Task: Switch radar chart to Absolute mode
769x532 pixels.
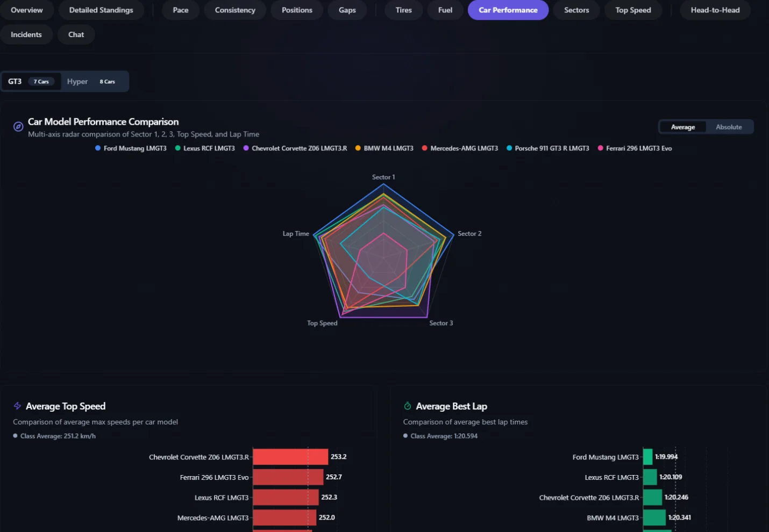Action: coord(729,127)
